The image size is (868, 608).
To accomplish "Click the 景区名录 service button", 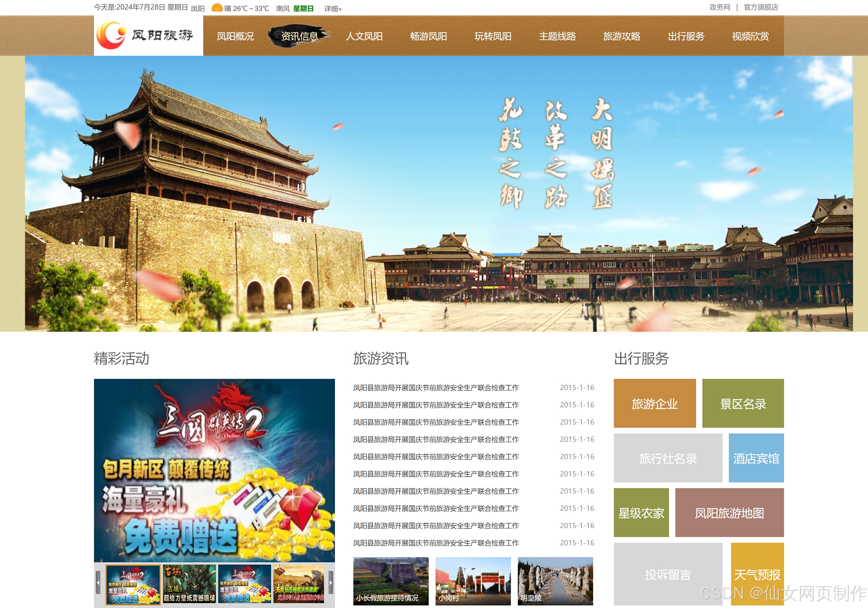I will pos(743,403).
